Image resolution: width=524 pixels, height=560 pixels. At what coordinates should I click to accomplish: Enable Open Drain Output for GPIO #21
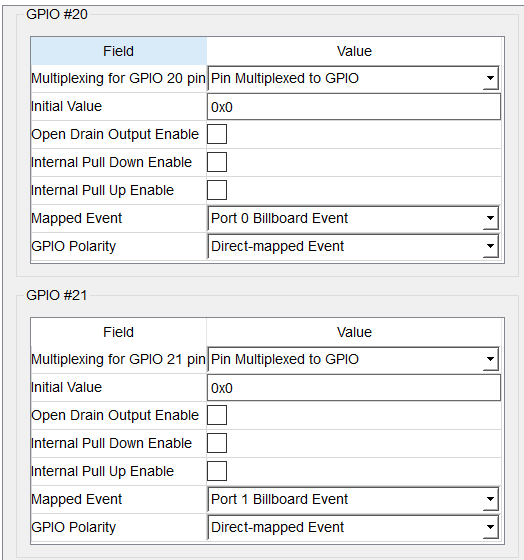(x=217, y=415)
